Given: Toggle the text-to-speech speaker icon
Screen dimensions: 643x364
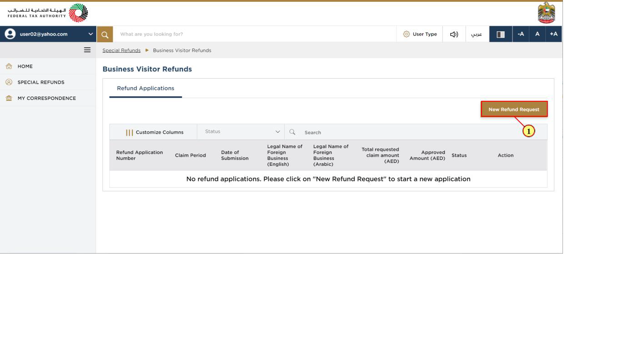Looking at the screenshot, I should pos(454,34).
